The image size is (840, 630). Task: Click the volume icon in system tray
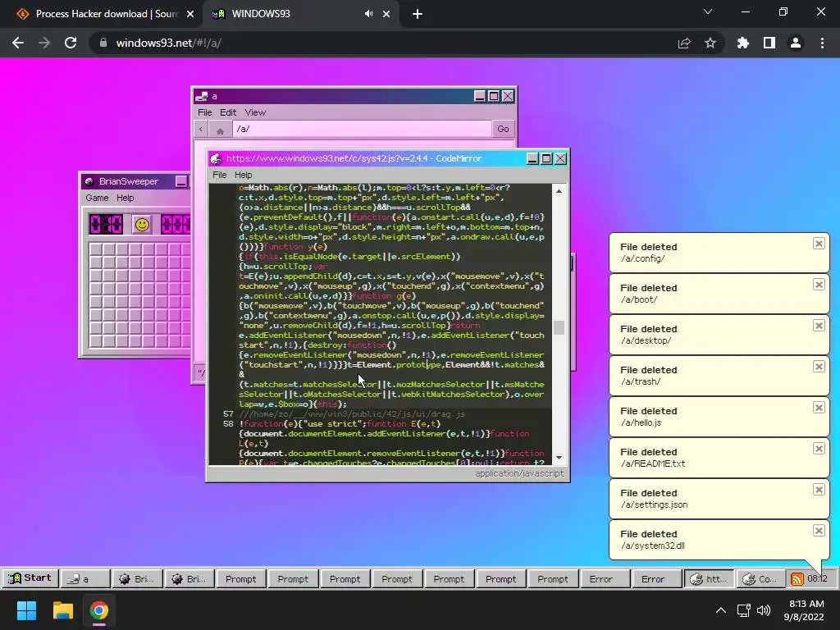[x=764, y=610]
